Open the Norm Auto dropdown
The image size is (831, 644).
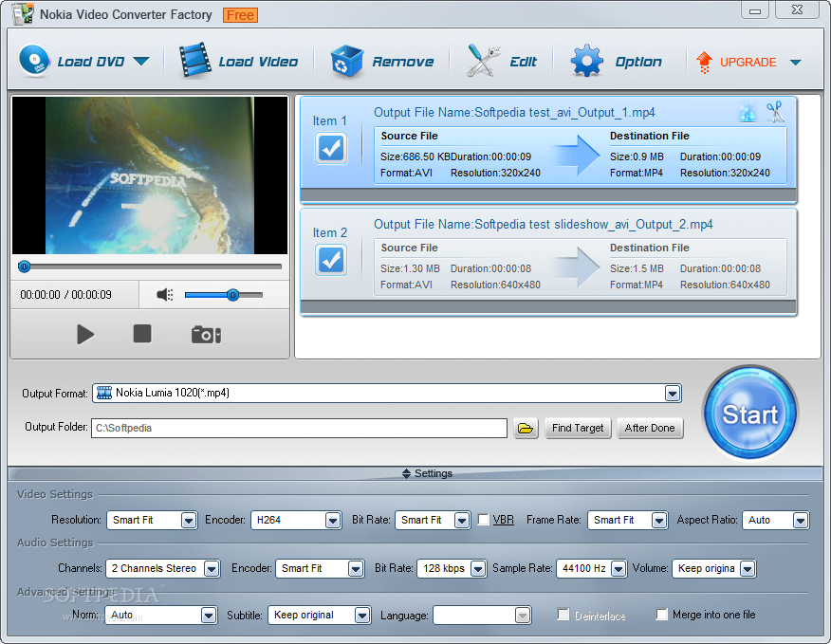(209, 616)
